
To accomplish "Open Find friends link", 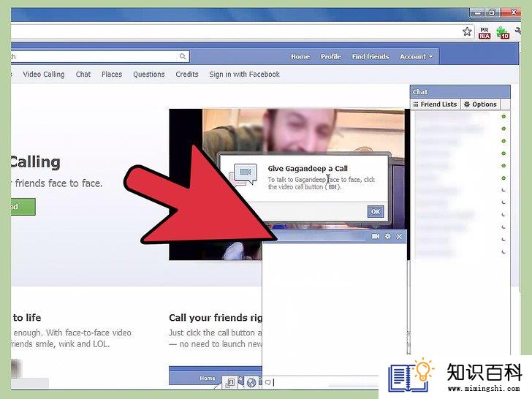I will click(x=370, y=57).
